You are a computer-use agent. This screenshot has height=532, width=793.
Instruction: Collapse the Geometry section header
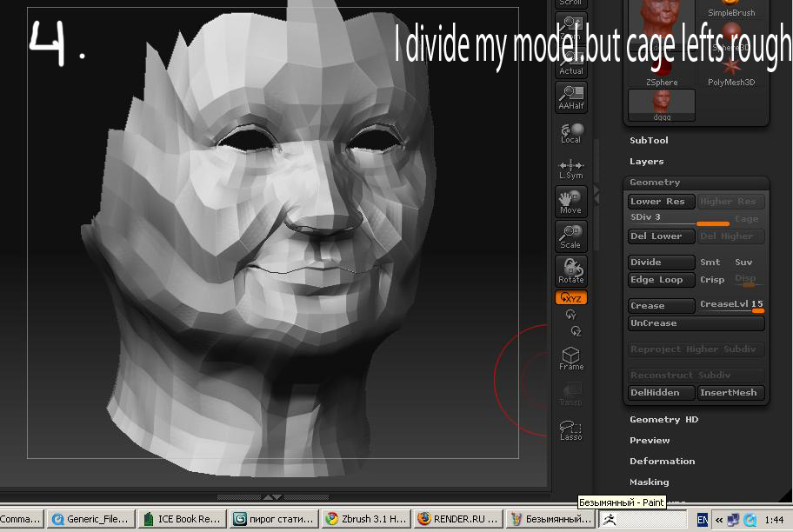655,182
